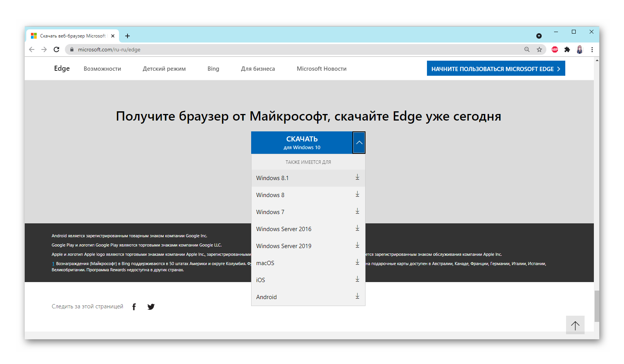Click the padlock site info icon
The image size is (624, 364).
click(71, 49)
